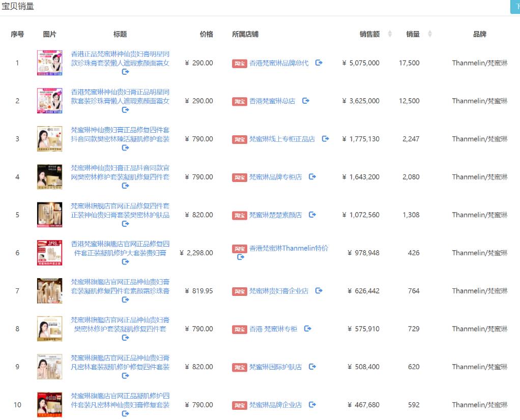This screenshot has width=520, height=420.
Task: Open product title link in row 5
Action: coord(120,211)
